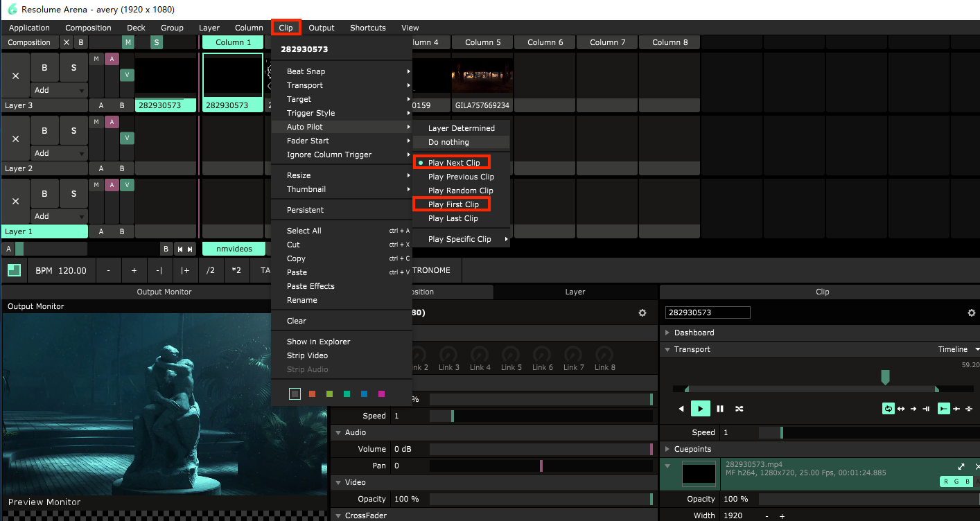Viewport: 980px width, 521px height.
Task: Open the Output menu
Action: pyautogui.click(x=321, y=28)
